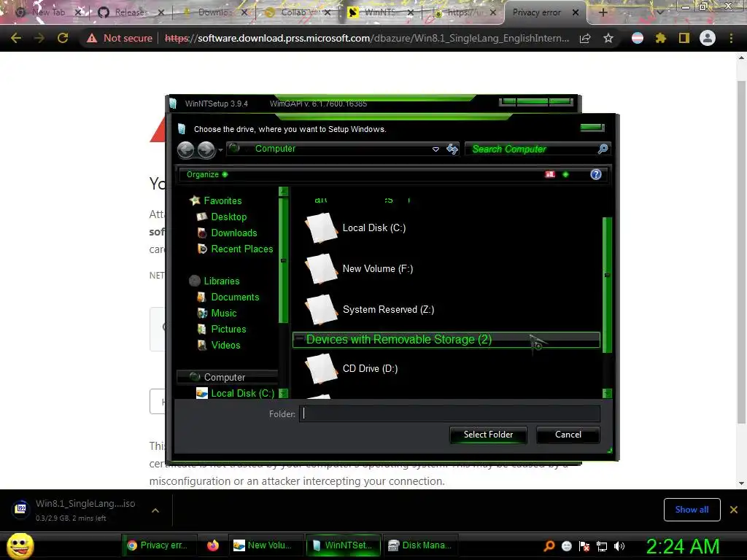Click the 2:24 AM taskbar clock

683,546
